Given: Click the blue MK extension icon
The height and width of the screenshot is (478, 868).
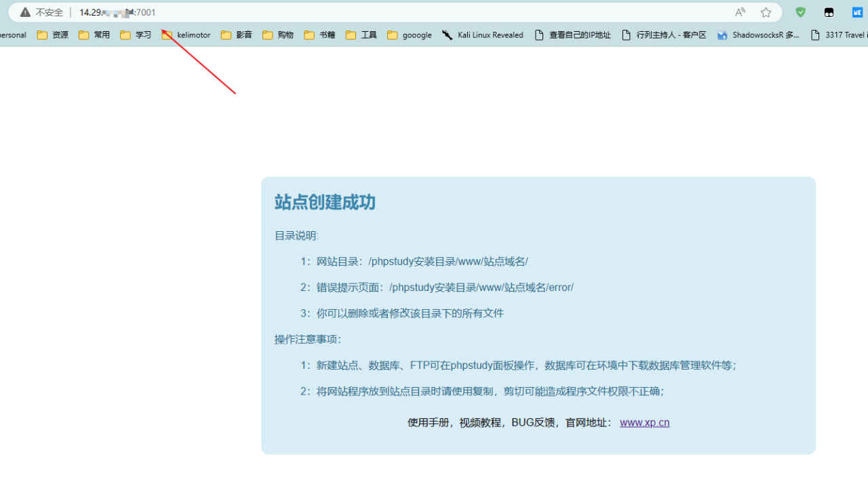Looking at the screenshot, I should click(857, 12).
